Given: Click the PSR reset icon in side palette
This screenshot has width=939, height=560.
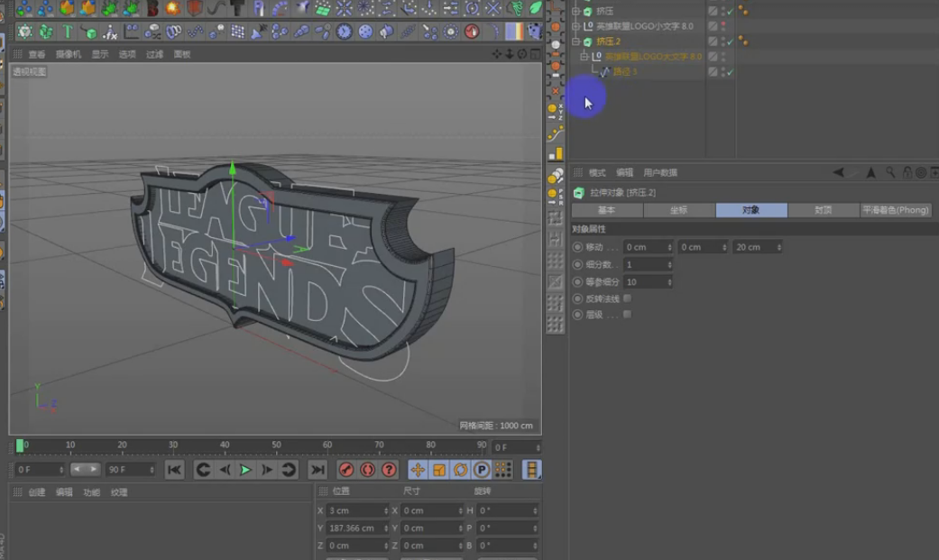Looking at the screenshot, I should pyautogui.click(x=555, y=197).
